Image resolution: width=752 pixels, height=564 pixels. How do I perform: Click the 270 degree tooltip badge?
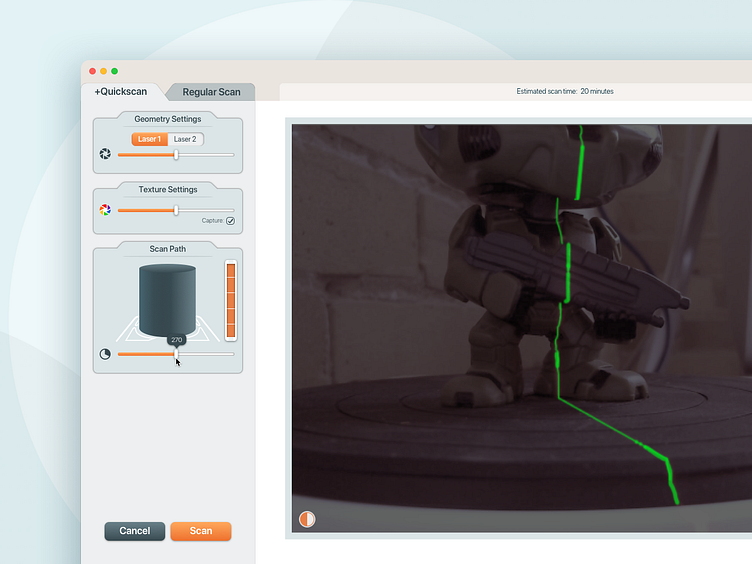coord(177,340)
